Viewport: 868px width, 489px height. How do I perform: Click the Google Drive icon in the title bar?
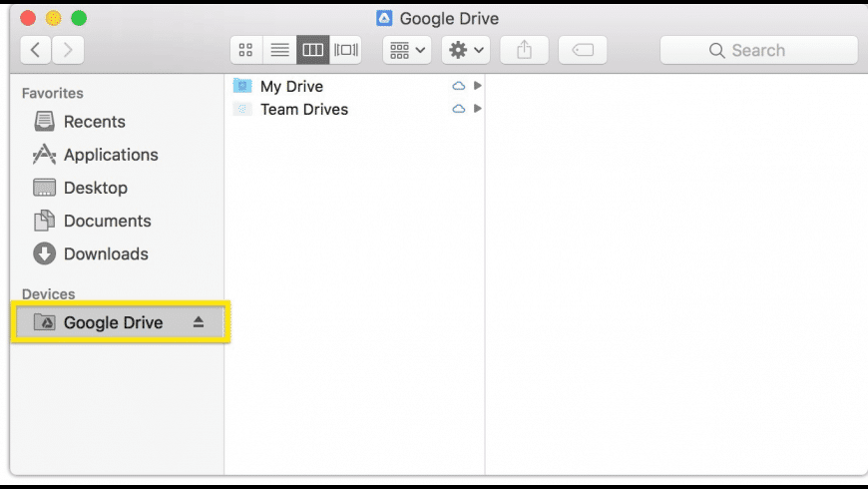384,18
